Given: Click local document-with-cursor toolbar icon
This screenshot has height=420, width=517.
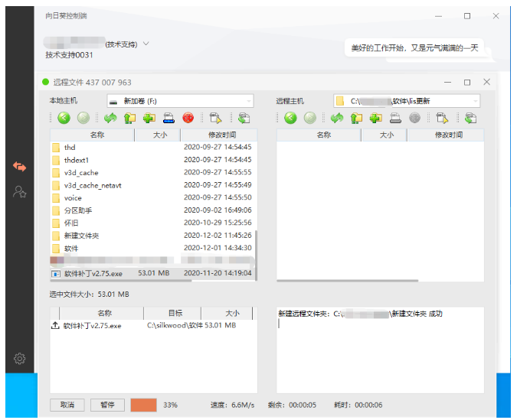Looking at the screenshot, I should [216, 118].
